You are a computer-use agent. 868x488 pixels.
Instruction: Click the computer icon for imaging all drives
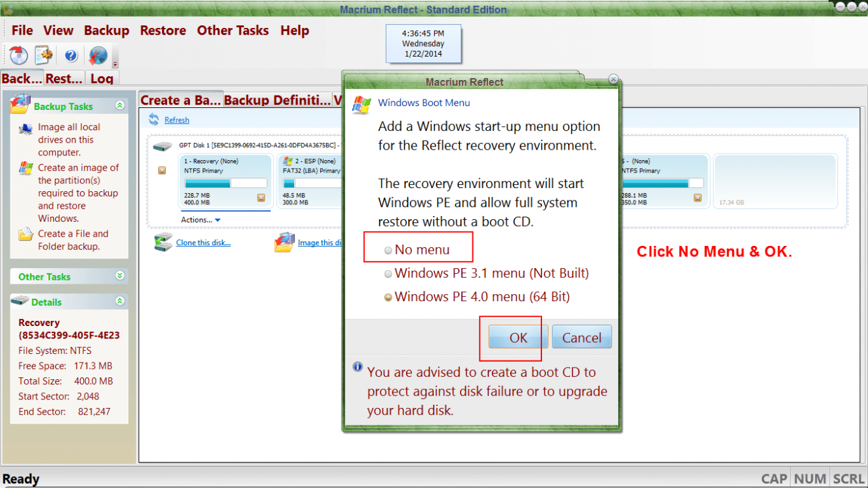pyautogui.click(x=26, y=128)
